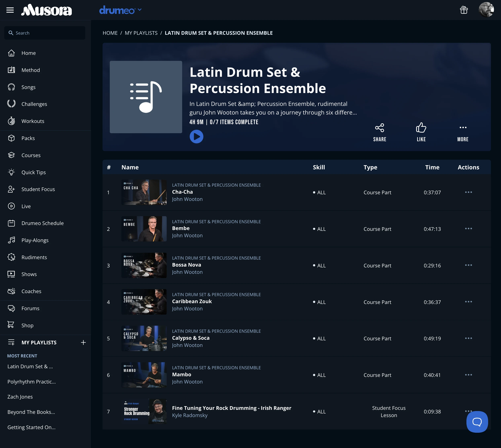The image size is (501, 448).
Task: Open actions menu for Cha-Cha row
Action: pyautogui.click(x=468, y=192)
